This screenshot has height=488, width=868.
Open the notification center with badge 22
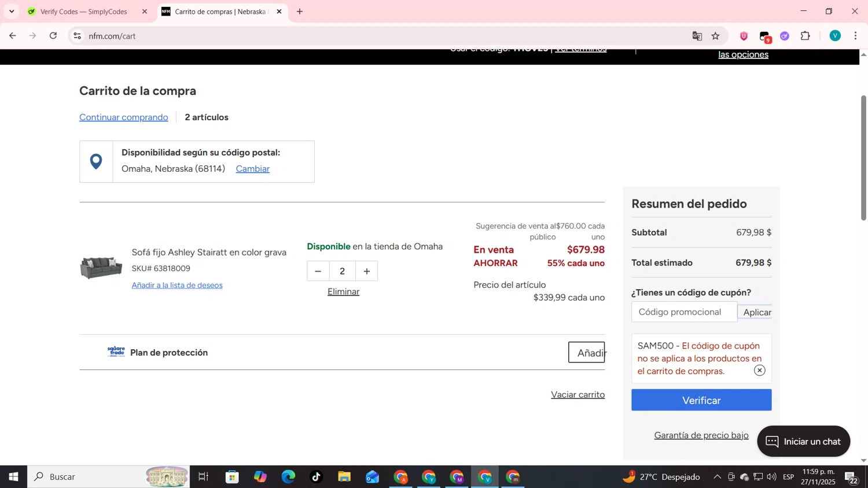point(852,478)
